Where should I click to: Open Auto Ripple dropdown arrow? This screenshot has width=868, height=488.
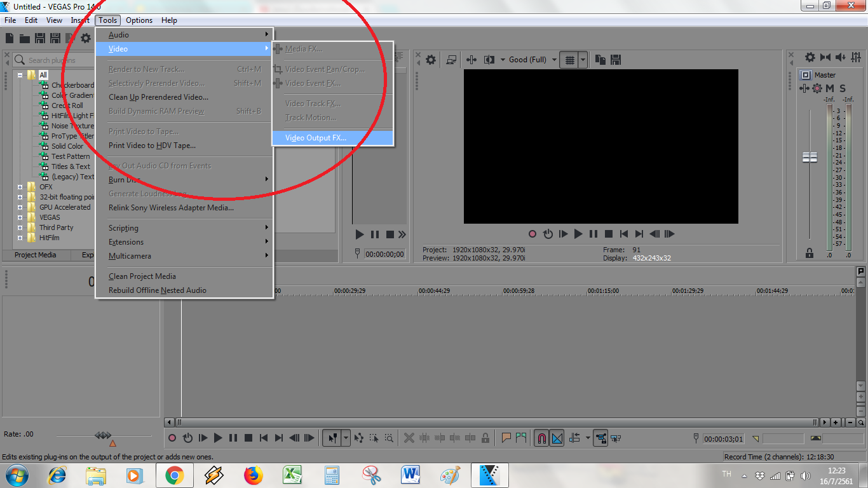click(x=587, y=438)
